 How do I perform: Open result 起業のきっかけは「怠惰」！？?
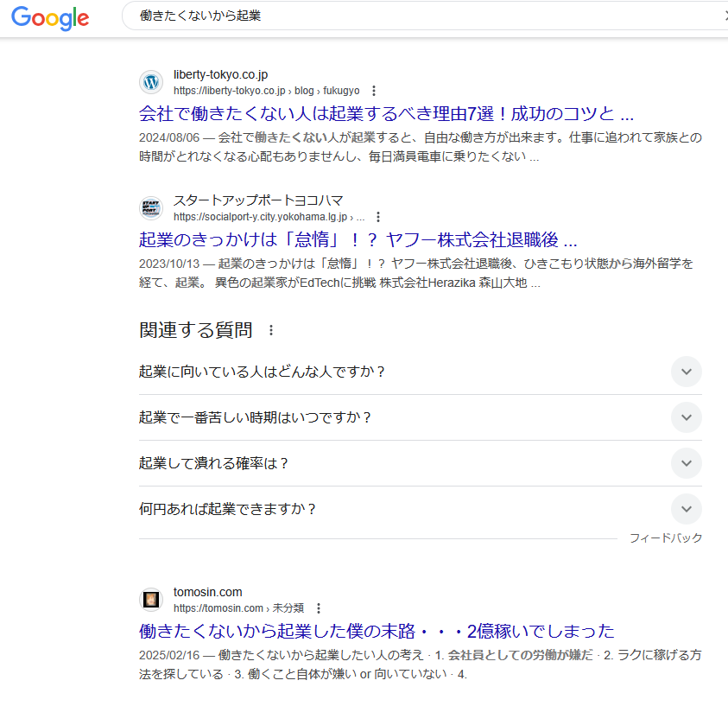coord(358,239)
